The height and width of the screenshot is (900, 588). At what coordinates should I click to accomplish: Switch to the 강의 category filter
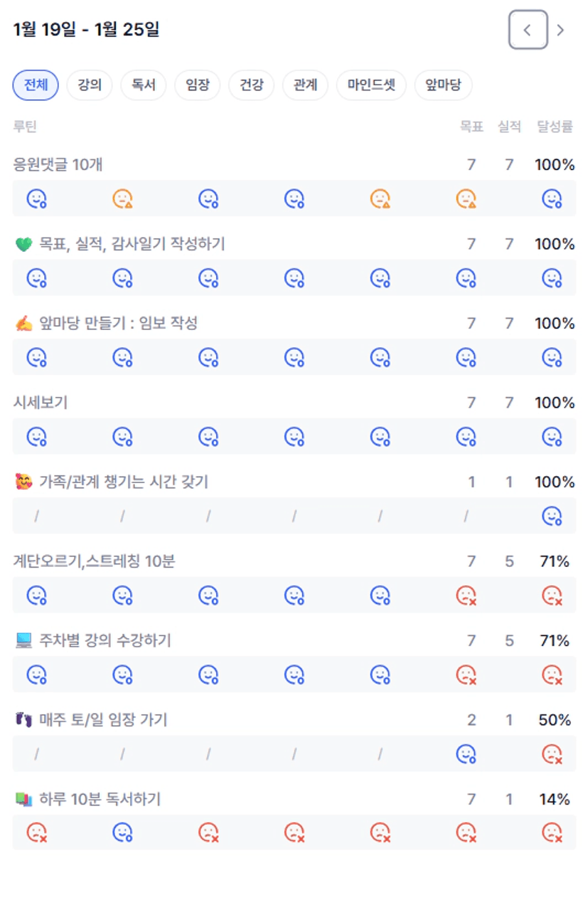pos(90,86)
